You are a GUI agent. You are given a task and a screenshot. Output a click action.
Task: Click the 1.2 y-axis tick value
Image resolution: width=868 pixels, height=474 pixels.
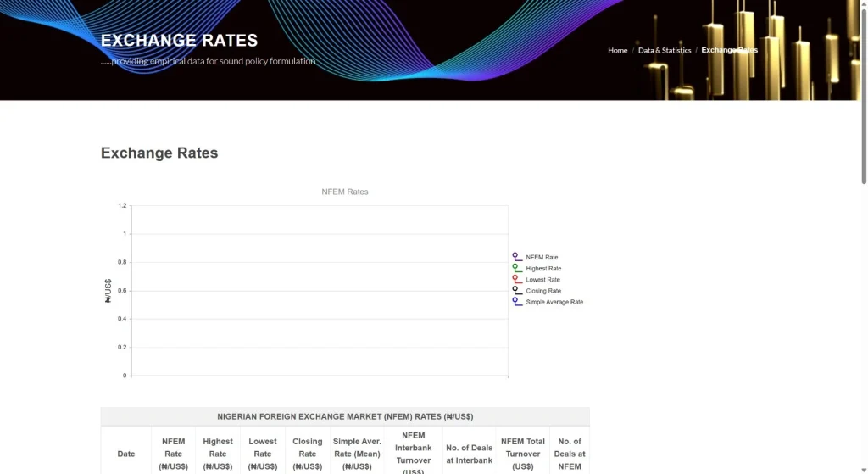pos(122,205)
